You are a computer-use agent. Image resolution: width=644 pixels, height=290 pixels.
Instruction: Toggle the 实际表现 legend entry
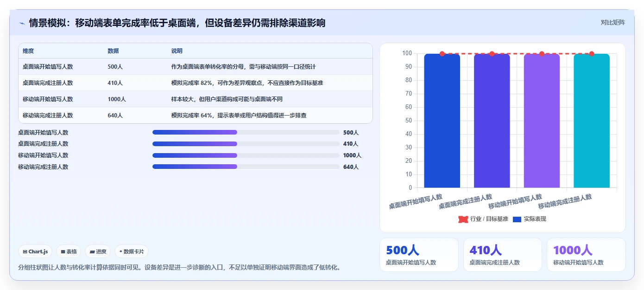[530, 219]
